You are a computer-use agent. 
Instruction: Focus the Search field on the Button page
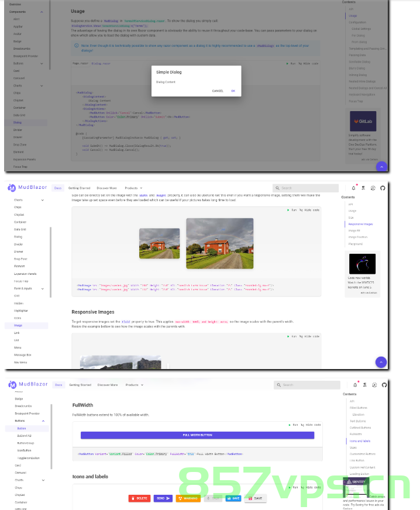pos(307,385)
